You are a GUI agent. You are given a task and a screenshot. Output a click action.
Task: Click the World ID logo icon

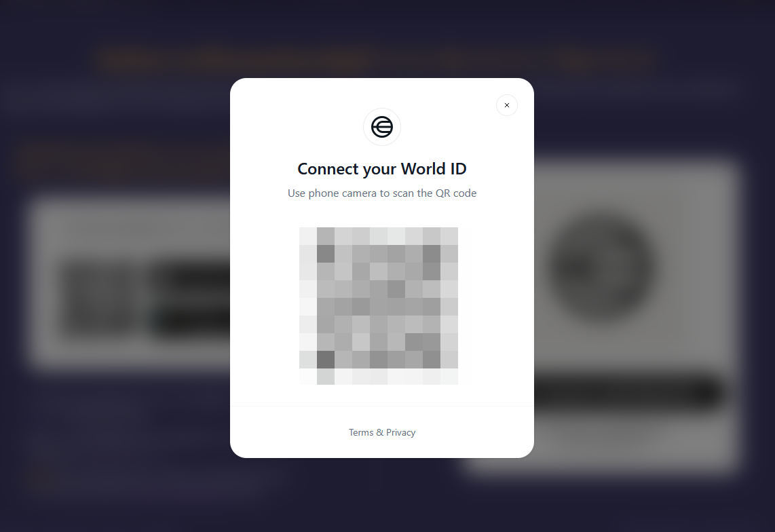382,127
